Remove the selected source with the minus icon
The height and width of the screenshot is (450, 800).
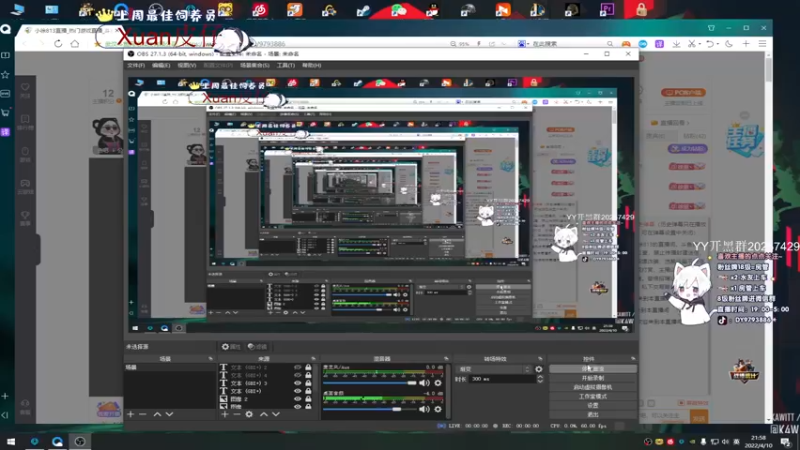click(x=237, y=414)
